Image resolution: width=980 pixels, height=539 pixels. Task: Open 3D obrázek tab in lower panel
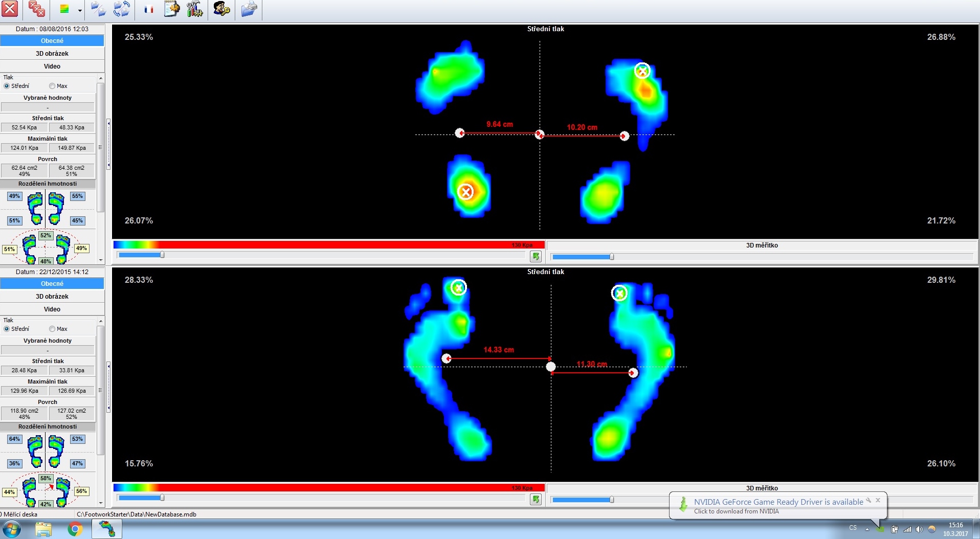pos(52,296)
